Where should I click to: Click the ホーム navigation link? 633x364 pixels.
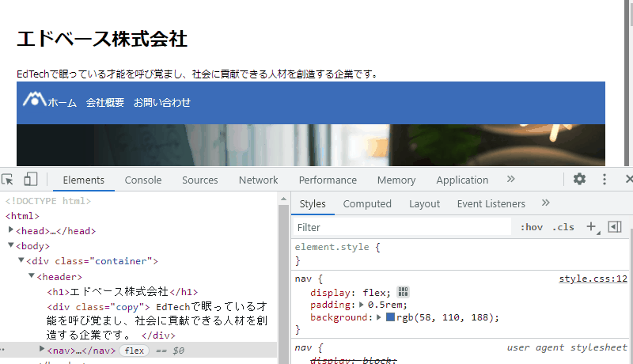click(x=63, y=103)
